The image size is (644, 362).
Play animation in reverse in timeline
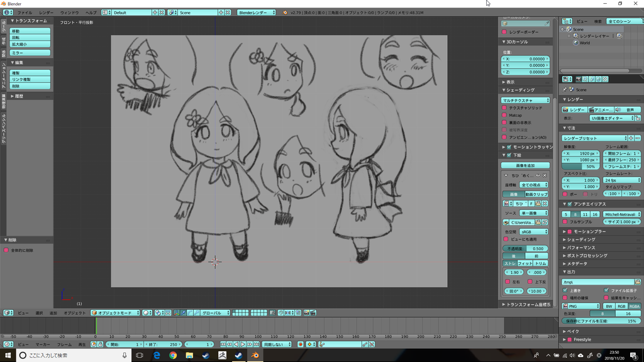coord(236,344)
